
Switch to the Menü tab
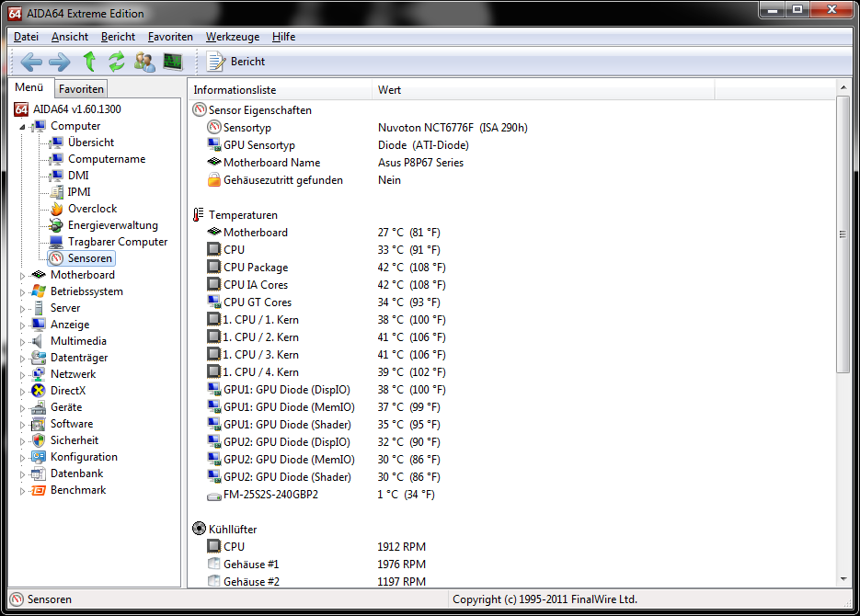[x=29, y=87]
